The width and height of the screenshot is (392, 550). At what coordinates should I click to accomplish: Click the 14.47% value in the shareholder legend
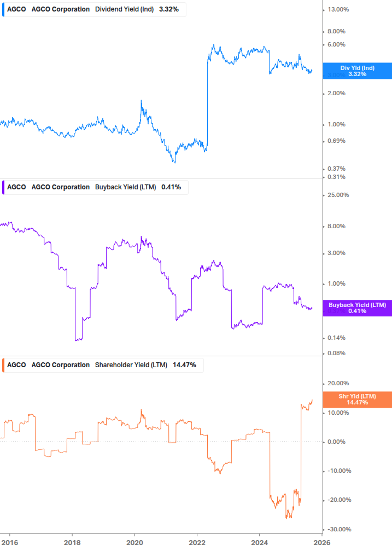point(184,365)
